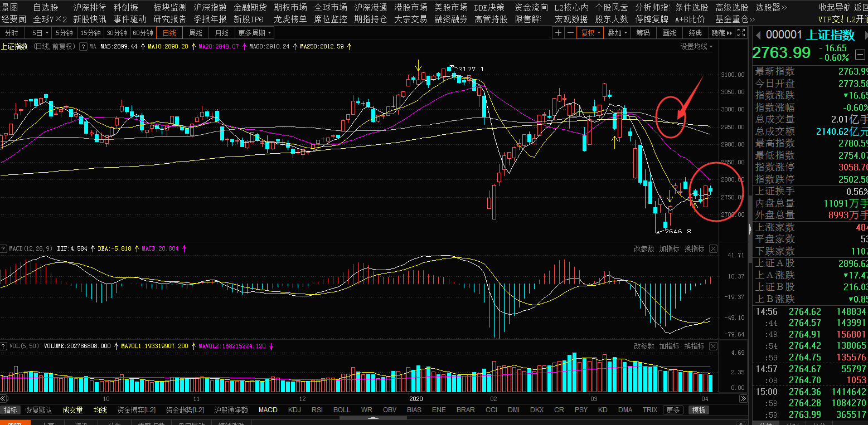
Task: Open help for MACD indicator panel
Action: [x=4, y=248]
